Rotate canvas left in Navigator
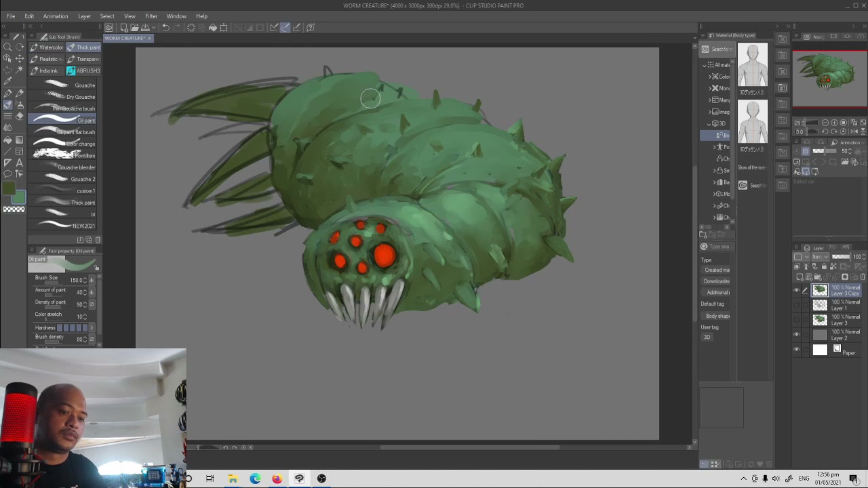The image size is (868, 488). [x=825, y=131]
